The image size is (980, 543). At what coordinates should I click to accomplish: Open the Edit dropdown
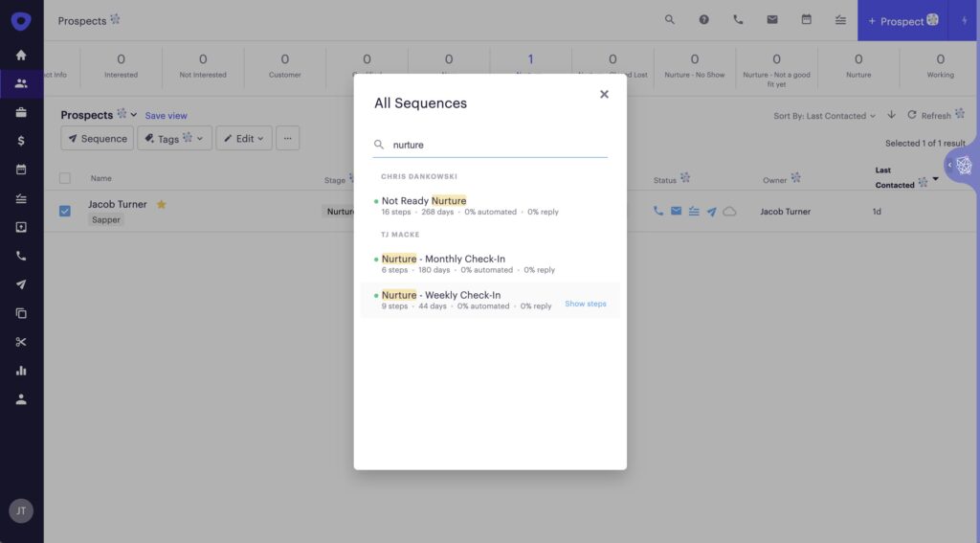244,138
